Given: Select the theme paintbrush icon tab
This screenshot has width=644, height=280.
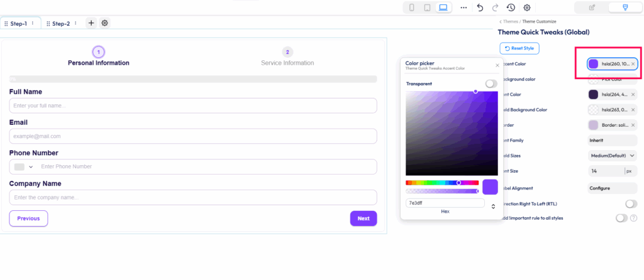Looking at the screenshot, I should point(625,8).
